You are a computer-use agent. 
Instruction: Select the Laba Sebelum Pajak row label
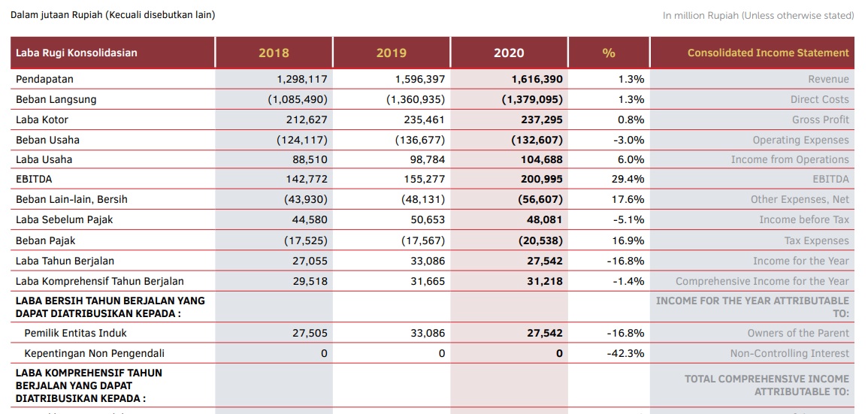point(64,219)
